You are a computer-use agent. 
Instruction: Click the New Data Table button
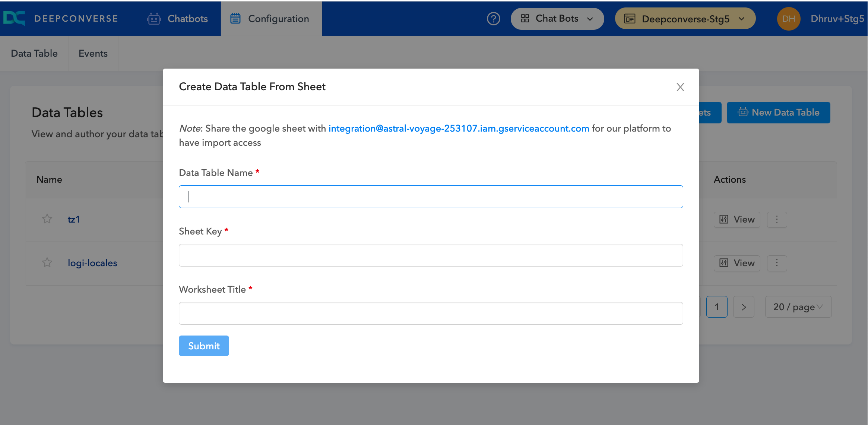(778, 113)
